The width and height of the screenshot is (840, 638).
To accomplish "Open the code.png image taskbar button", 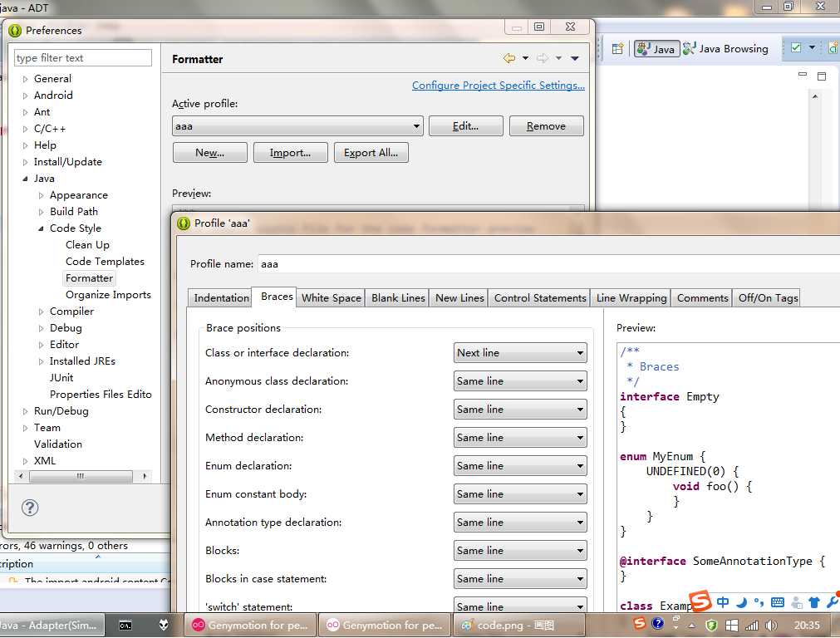I will coord(519,626).
